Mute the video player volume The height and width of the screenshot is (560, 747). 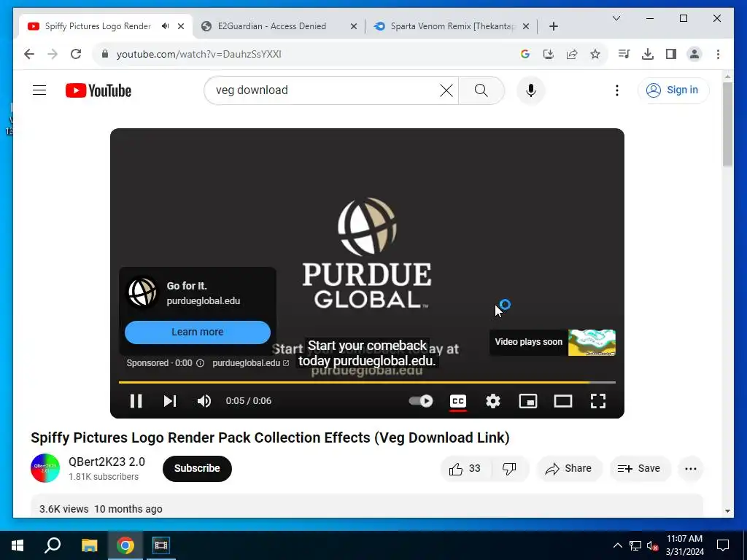tap(204, 401)
